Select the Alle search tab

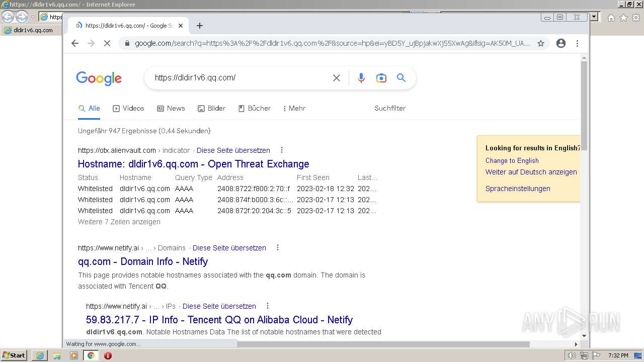89,108
